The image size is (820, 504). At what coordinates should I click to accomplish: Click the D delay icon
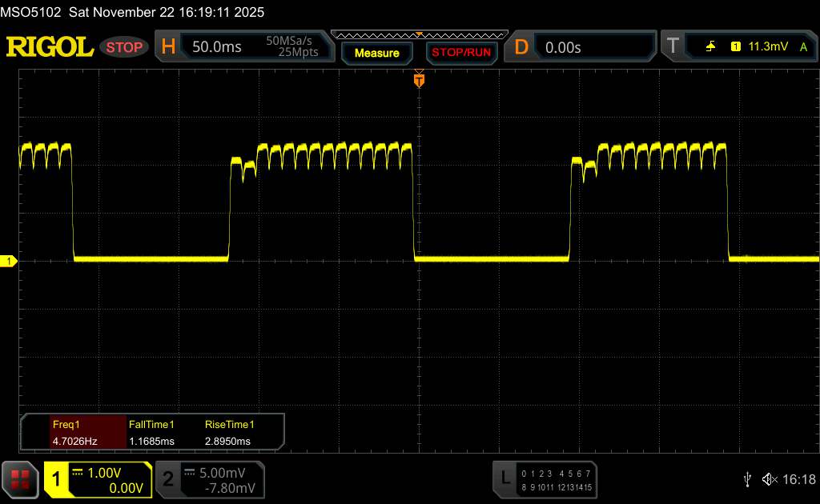point(521,47)
